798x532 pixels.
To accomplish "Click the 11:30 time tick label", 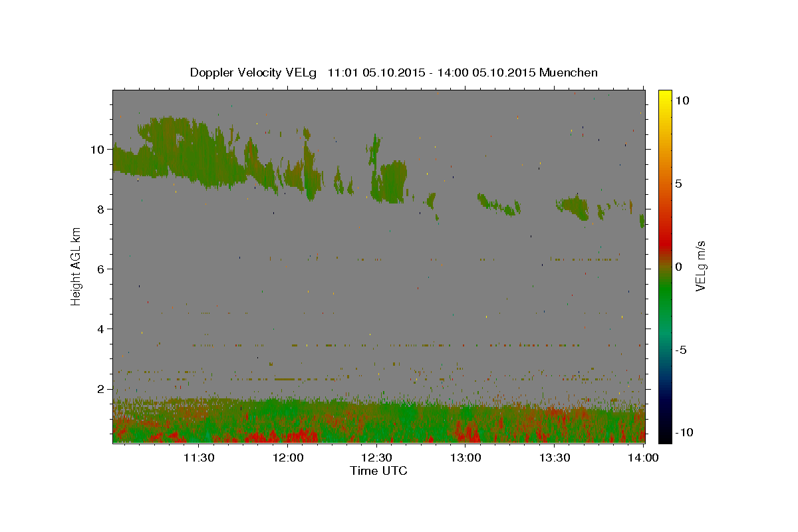I will click(x=199, y=458).
